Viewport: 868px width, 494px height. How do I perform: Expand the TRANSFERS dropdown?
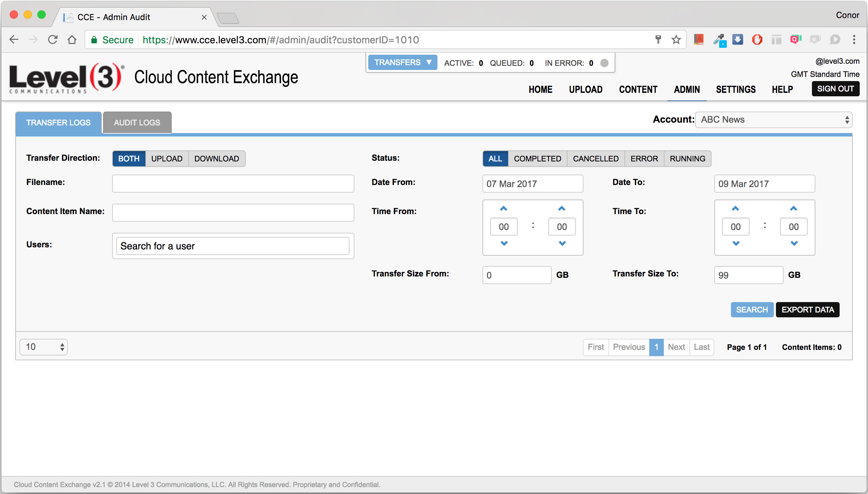click(x=403, y=62)
